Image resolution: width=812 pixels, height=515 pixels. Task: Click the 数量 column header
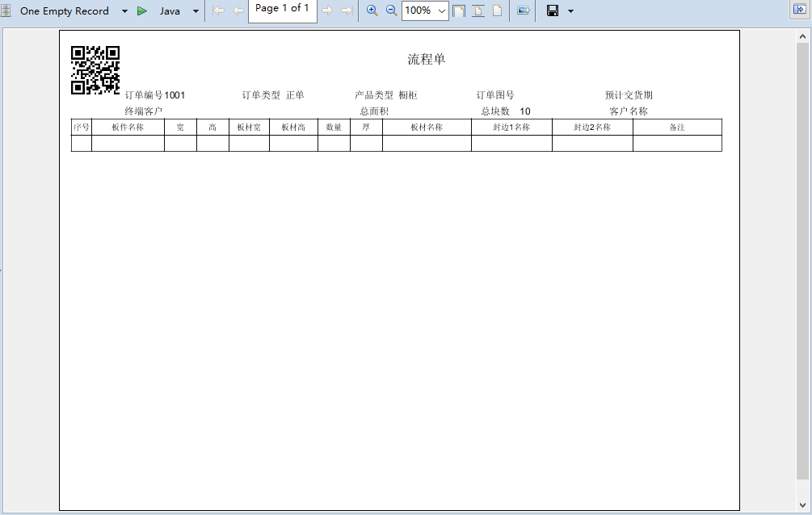pyautogui.click(x=334, y=128)
